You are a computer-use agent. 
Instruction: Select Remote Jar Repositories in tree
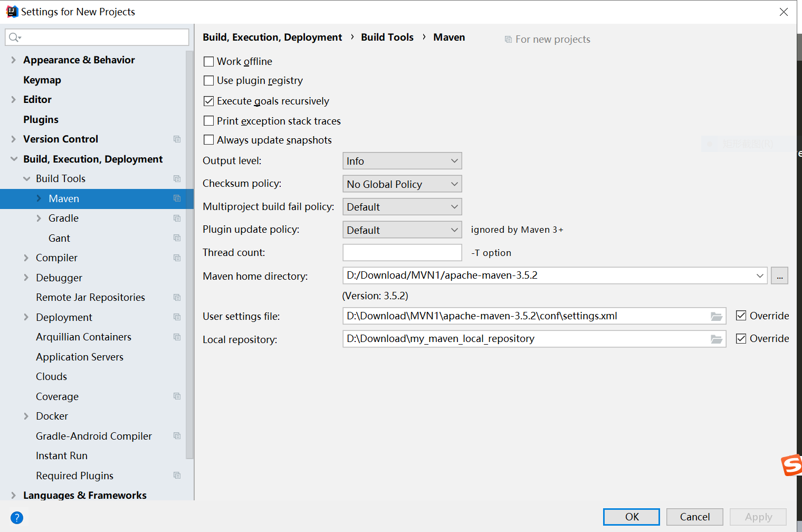[x=90, y=297]
